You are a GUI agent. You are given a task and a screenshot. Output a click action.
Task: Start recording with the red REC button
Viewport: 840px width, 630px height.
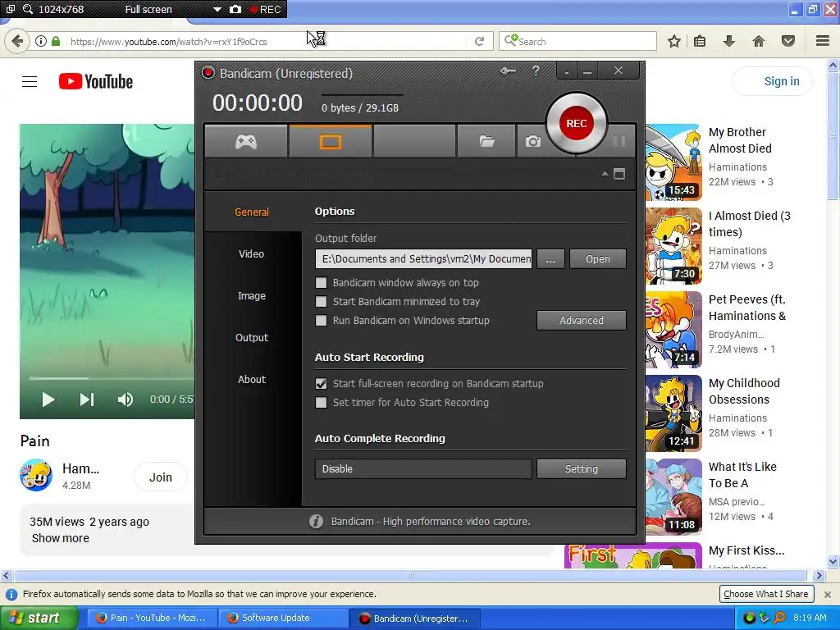click(577, 123)
